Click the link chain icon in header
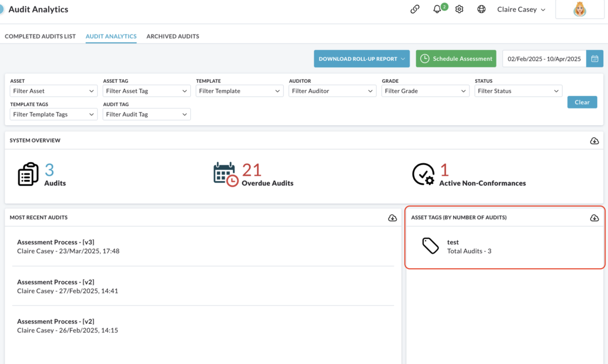This screenshot has width=608, height=364. (415, 9)
